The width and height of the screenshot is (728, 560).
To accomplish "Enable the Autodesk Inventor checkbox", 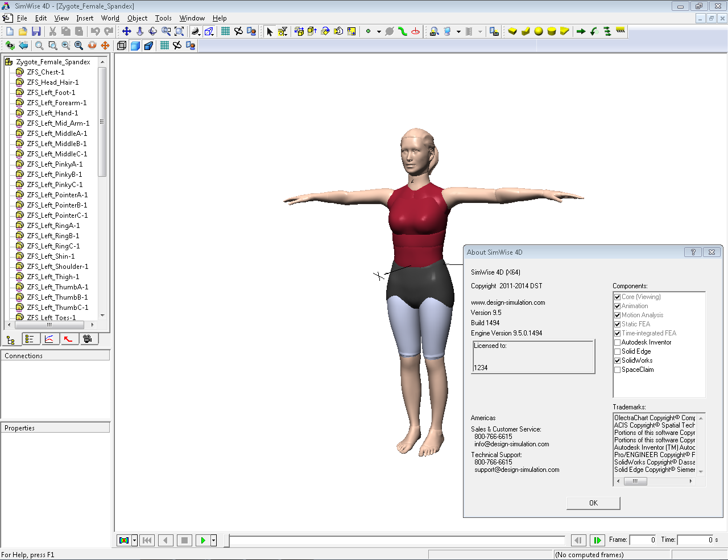I will coord(617,342).
